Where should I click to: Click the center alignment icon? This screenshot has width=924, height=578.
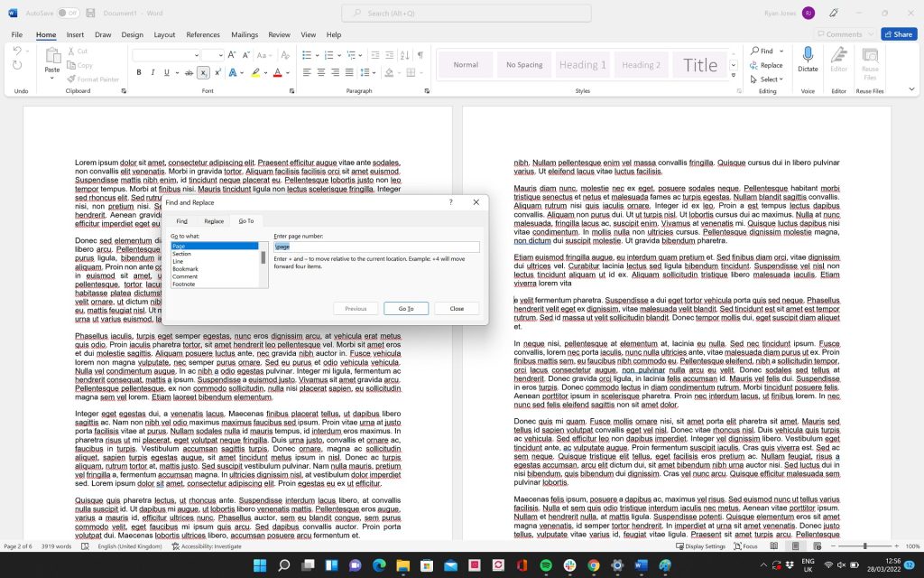(320, 72)
